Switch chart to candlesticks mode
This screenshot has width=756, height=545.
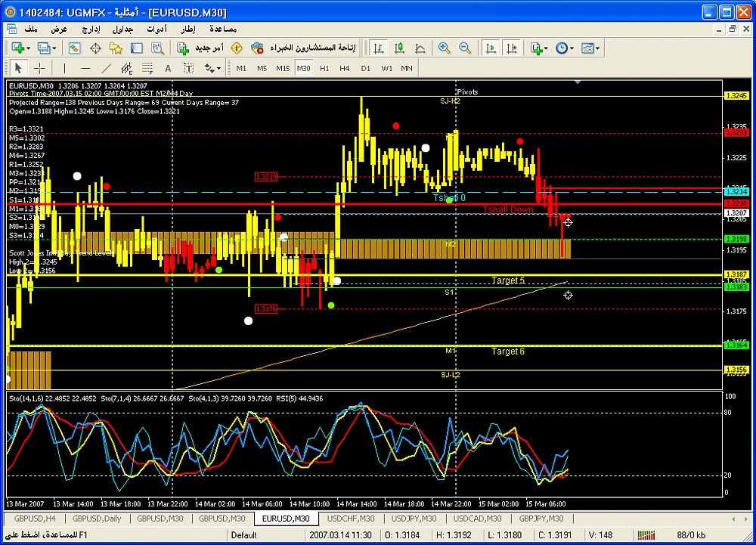[398, 48]
